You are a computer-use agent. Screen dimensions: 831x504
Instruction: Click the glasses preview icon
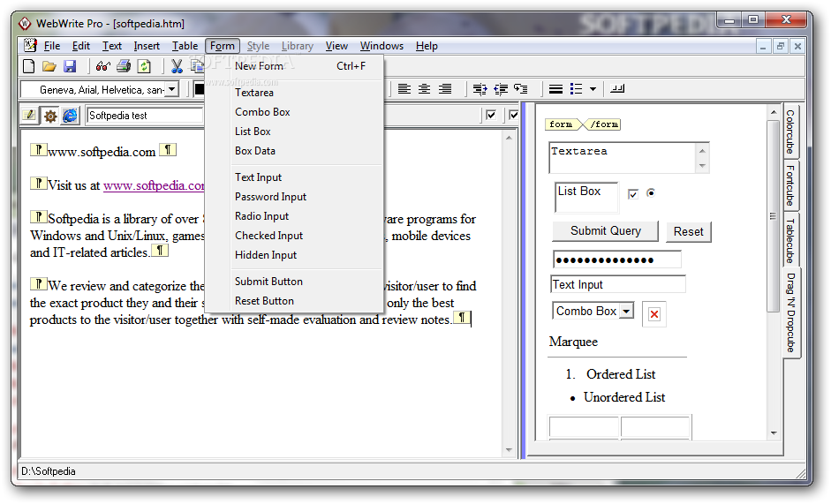[102, 66]
